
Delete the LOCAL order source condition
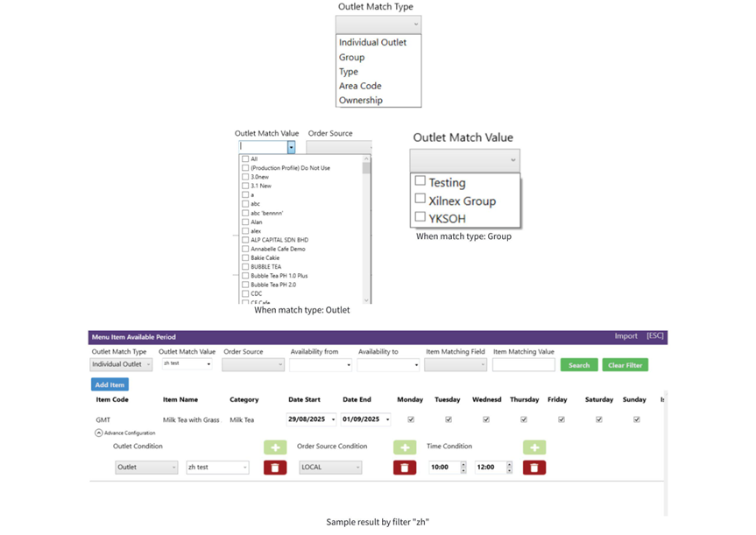tap(404, 468)
